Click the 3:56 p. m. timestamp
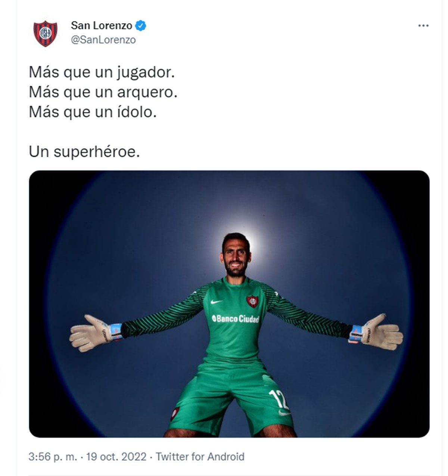 (x=53, y=457)
